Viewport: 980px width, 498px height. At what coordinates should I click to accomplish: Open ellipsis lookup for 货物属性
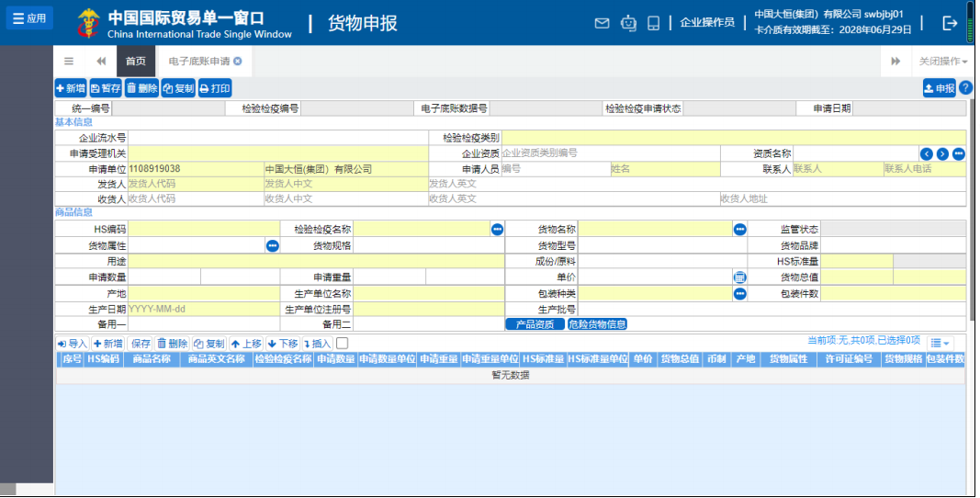pos(273,246)
